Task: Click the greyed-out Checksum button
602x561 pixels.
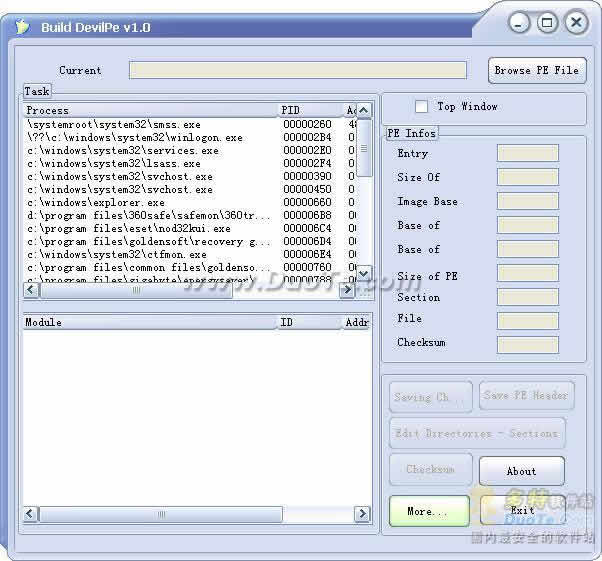Action: click(431, 469)
